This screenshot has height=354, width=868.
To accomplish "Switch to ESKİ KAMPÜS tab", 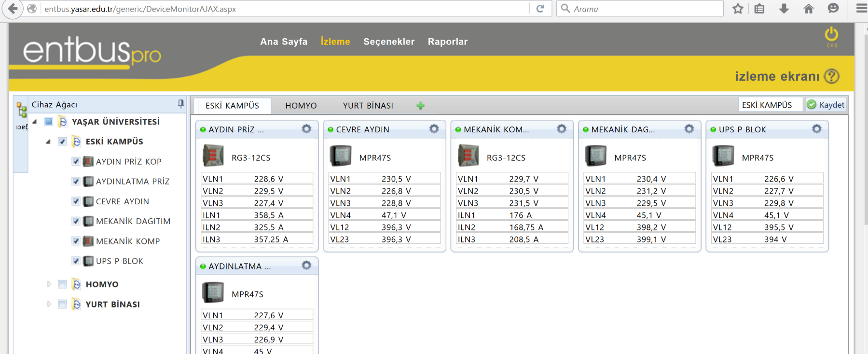I will pyautogui.click(x=232, y=106).
